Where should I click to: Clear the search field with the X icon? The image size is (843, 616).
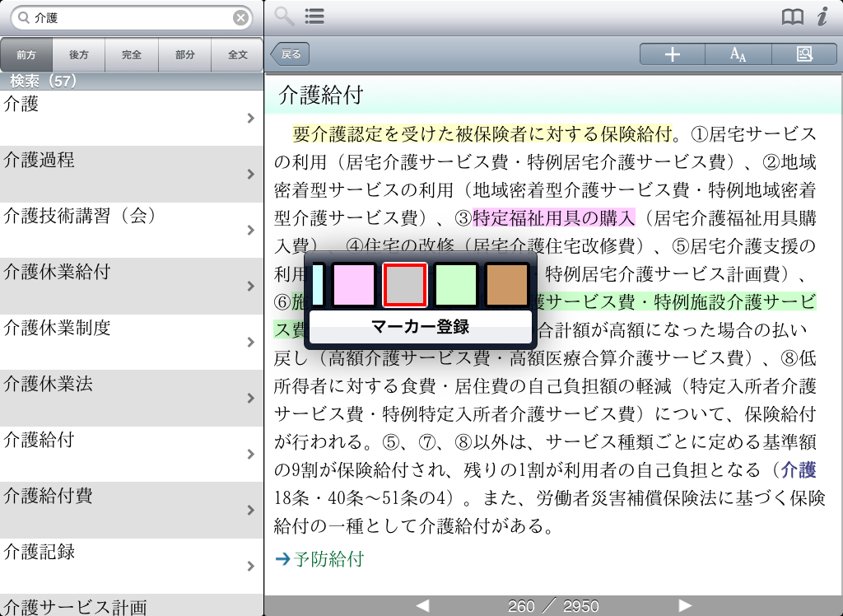point(240,17)
